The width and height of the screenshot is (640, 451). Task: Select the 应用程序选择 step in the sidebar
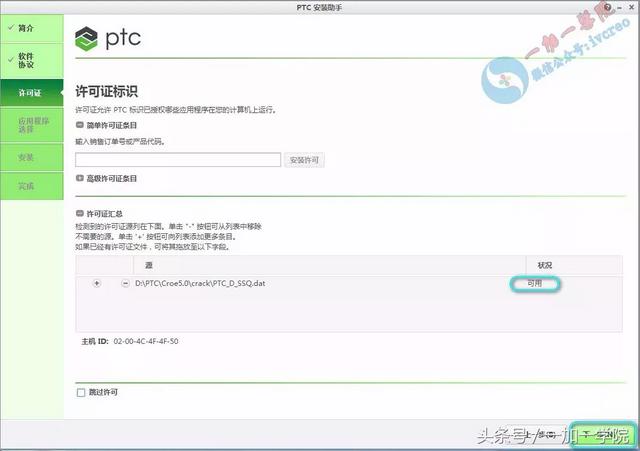(32, 125)
